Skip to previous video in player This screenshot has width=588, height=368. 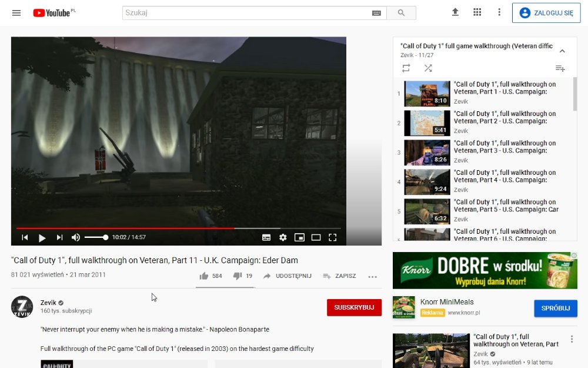pos(25,237)
